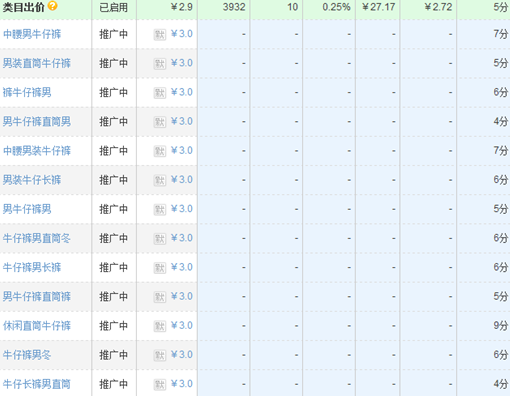Edit the ¥3.0 bid for 男装直筒牛仔裤
Viewport: 510px width, 397px height.
point(182,63)
